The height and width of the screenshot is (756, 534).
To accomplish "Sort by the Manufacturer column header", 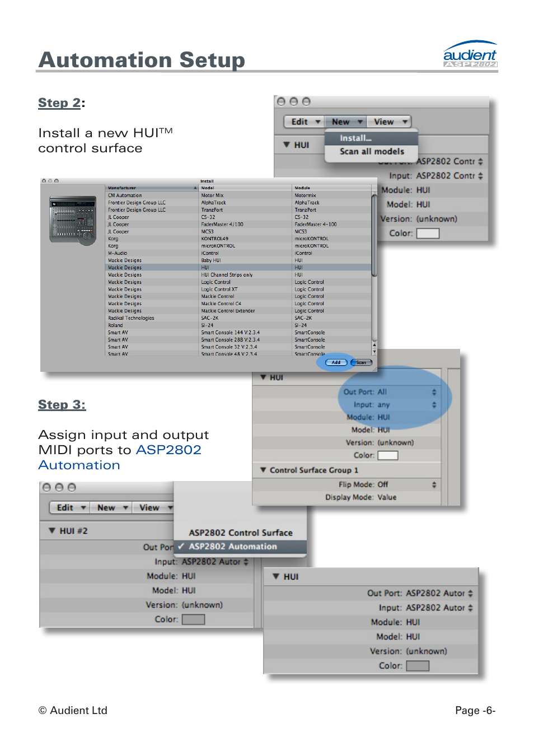I will pyautogui.click(x=151, y=188).
